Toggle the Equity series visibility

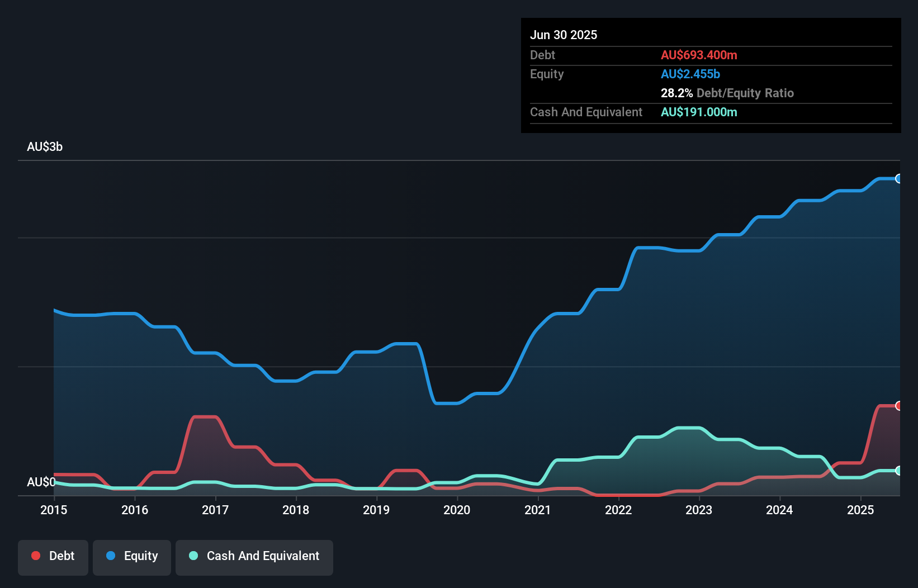click(x=132, y=557)
